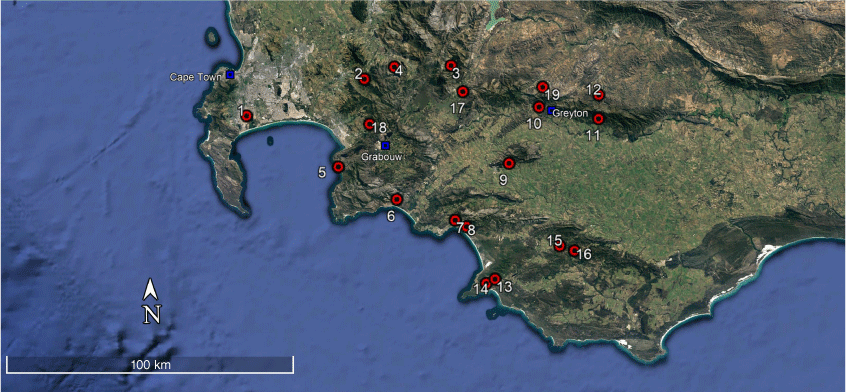
Task: Click the blue Cape Town square marker
Action: (x=230, y=75)
